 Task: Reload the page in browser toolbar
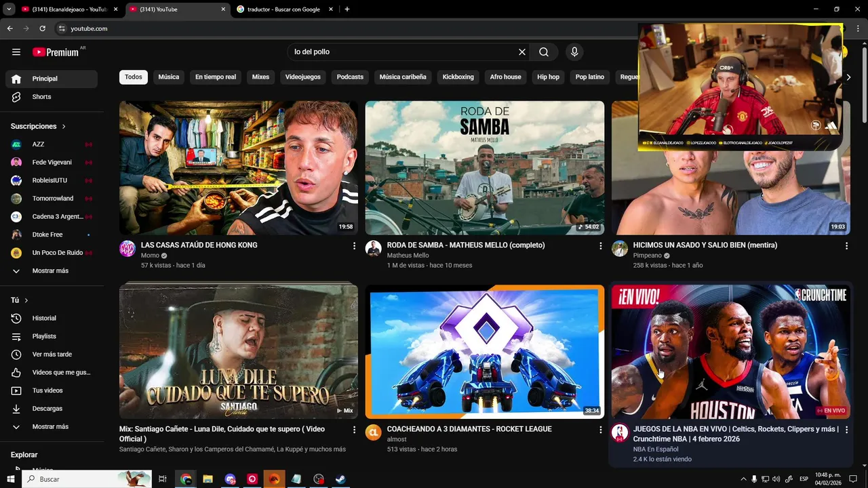42,28
